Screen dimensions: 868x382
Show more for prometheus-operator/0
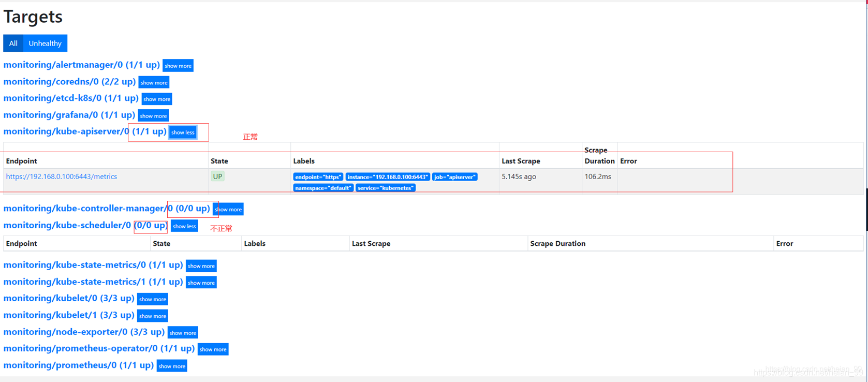click(x=213, y=349)
